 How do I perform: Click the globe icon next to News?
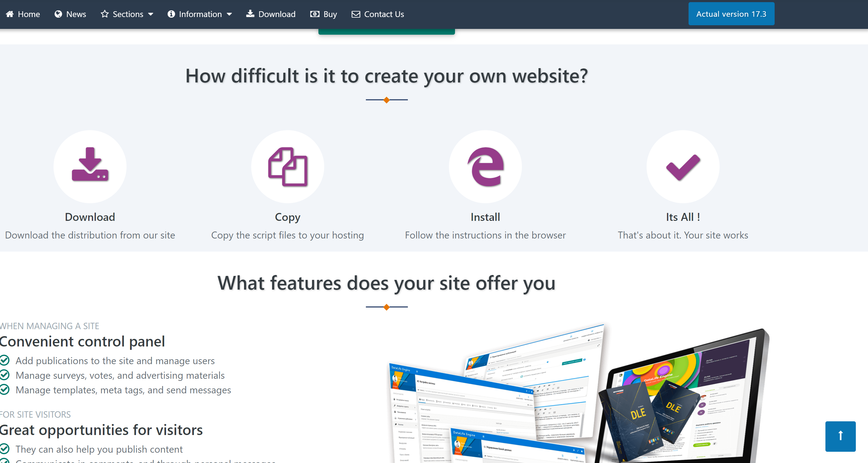point(58,14)
